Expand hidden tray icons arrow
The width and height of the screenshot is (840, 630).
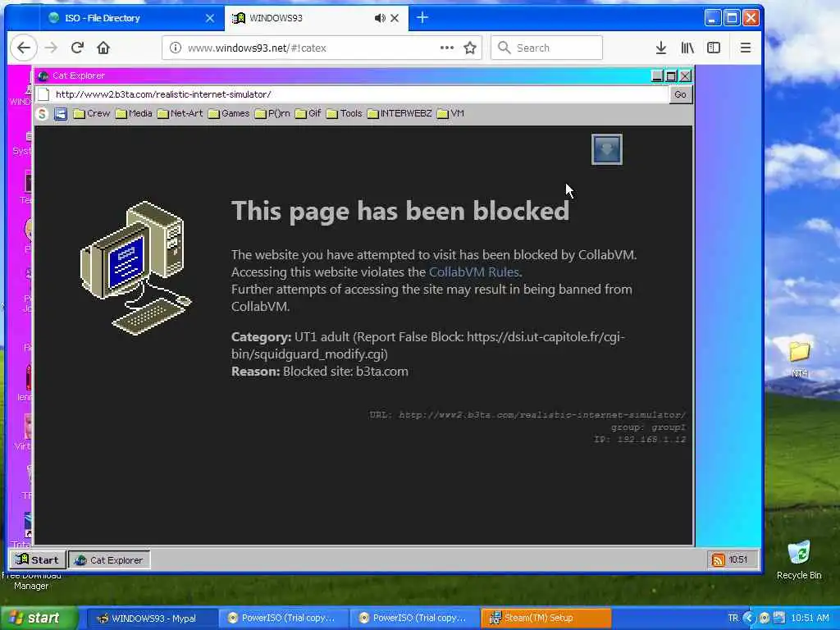[x=748, y=619]
